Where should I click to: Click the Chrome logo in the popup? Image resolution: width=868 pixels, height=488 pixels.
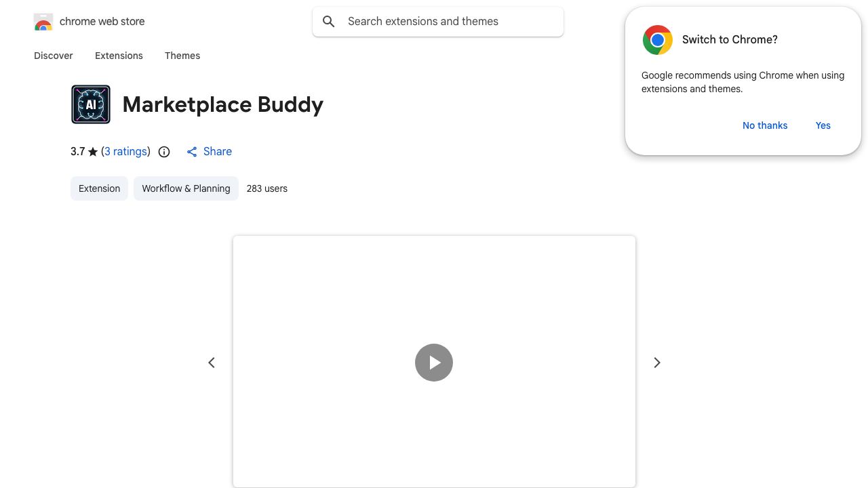pos(658,40)
